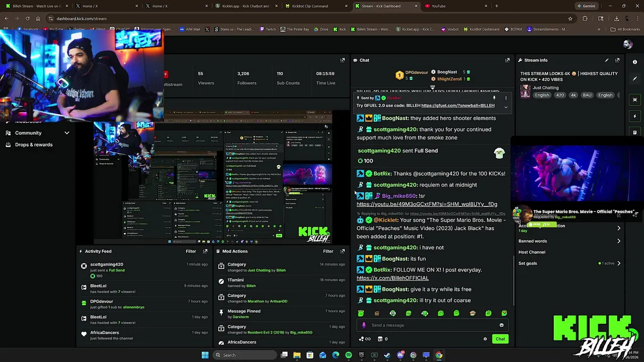The height and width of the screenshot is (362, 644).
Task: Click the chat panel scrollbar
Action: (x=513, y=281)
